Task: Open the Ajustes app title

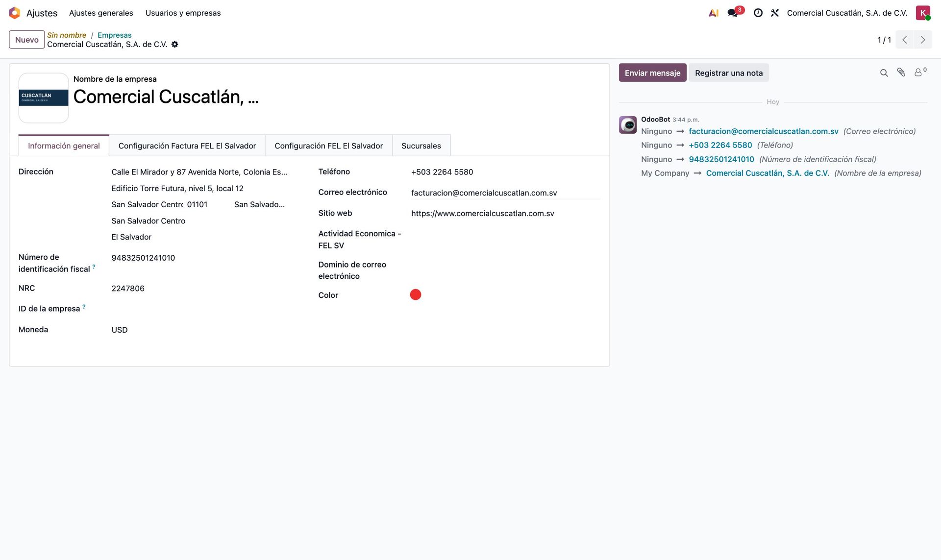Action: coord(42,13)
